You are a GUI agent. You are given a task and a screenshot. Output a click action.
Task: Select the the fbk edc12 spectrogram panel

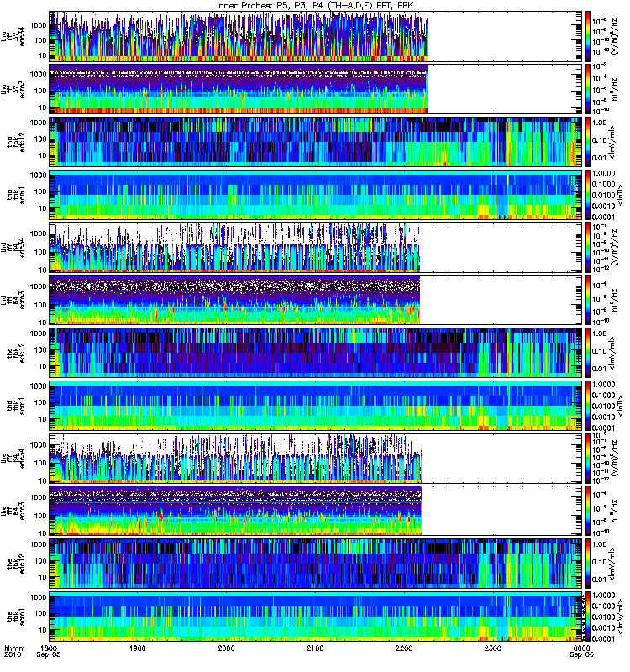316,564
